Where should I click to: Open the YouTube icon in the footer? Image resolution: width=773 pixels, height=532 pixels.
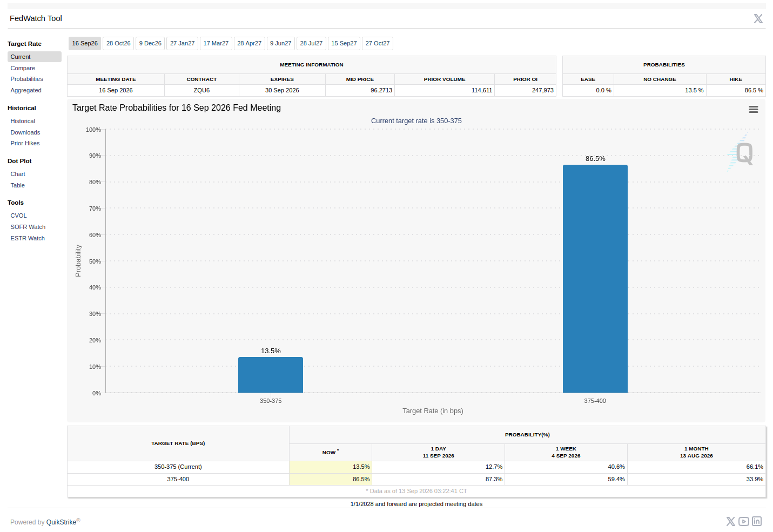pyautogui.click(x=744, y=521)
